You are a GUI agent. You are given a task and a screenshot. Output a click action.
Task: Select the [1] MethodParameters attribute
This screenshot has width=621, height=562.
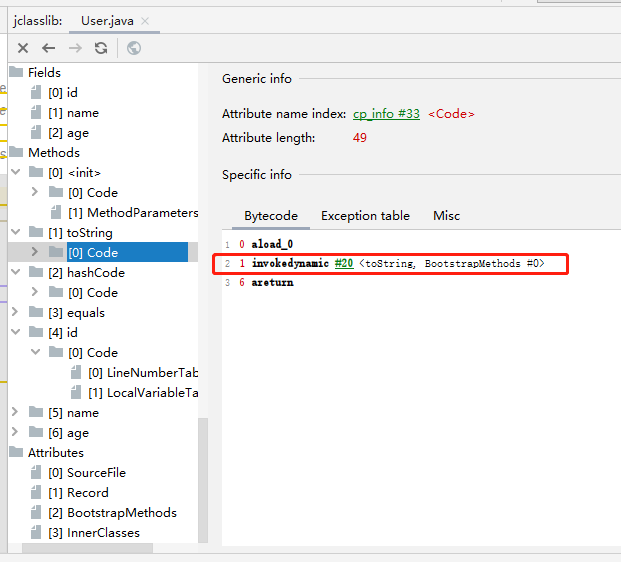(x=133, y=213)
